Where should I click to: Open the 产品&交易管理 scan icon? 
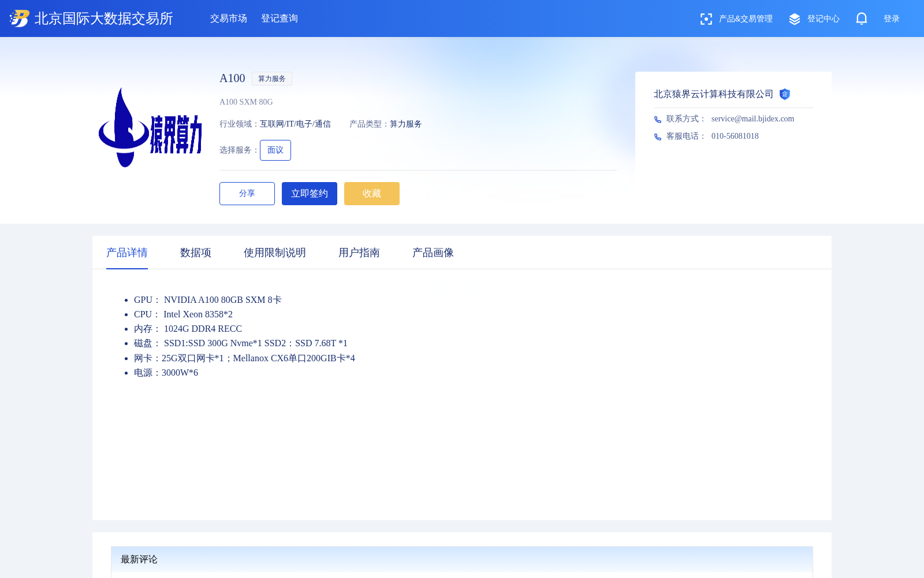coord(706,19)
